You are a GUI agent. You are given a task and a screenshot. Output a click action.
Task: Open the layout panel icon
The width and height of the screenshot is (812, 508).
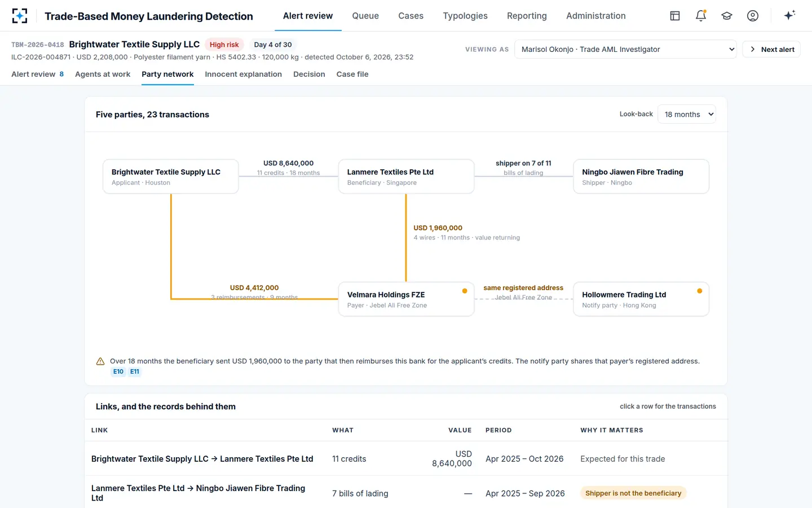675,16
